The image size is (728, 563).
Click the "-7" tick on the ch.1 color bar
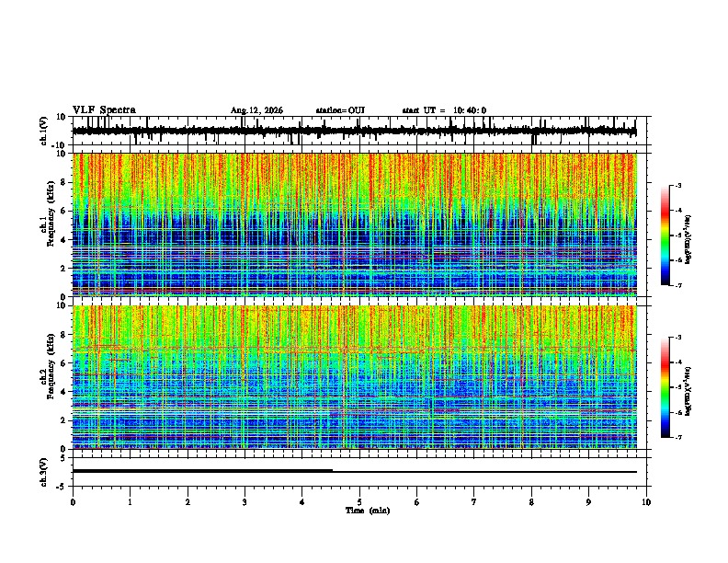click(677, 285)
